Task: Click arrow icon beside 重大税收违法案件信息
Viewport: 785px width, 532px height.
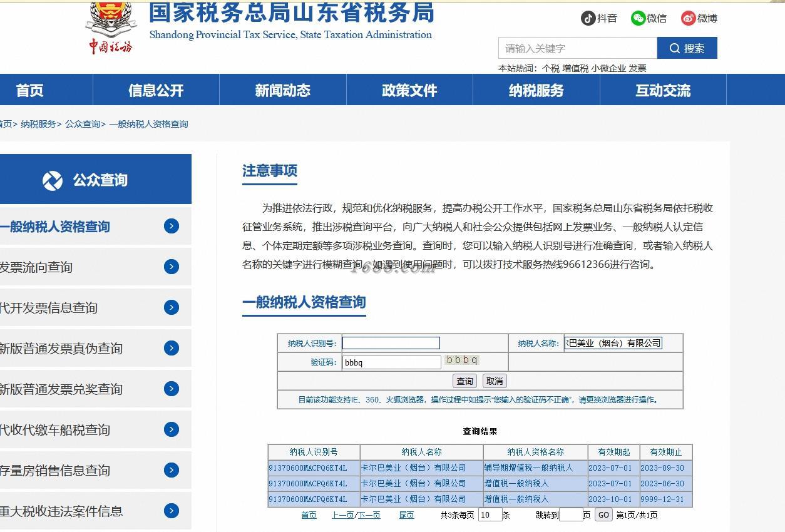Action: pyautogui.click(x=172, y=511)
